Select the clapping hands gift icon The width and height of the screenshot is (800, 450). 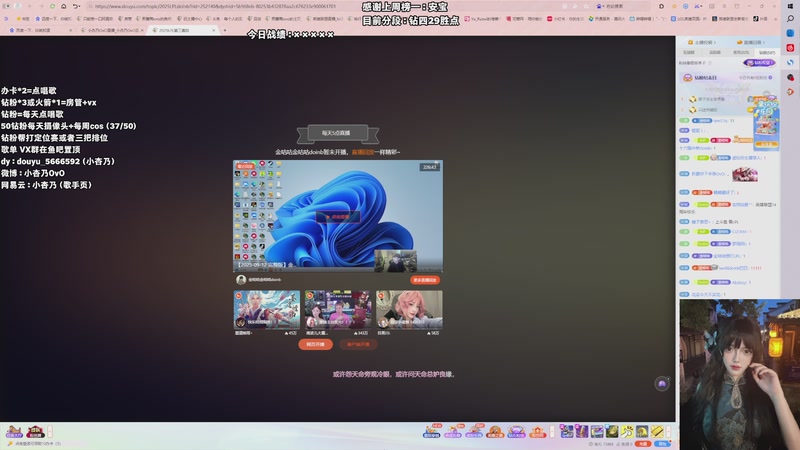tap(627, 432)
